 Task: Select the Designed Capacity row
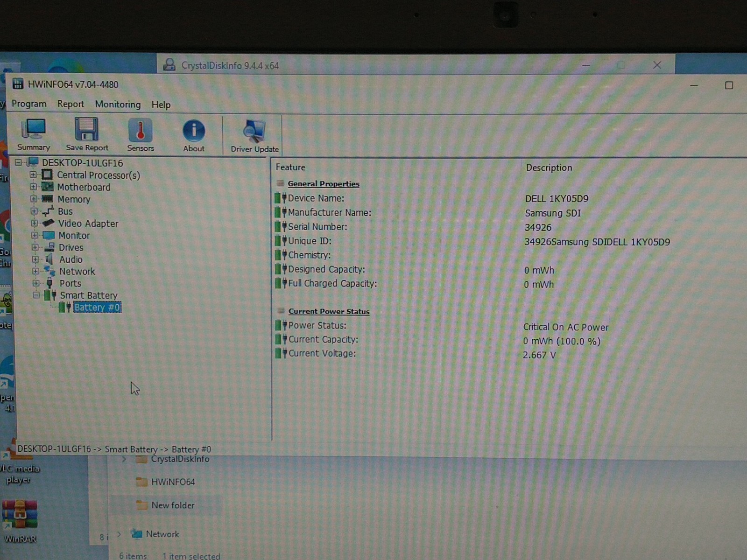point(415,270)
